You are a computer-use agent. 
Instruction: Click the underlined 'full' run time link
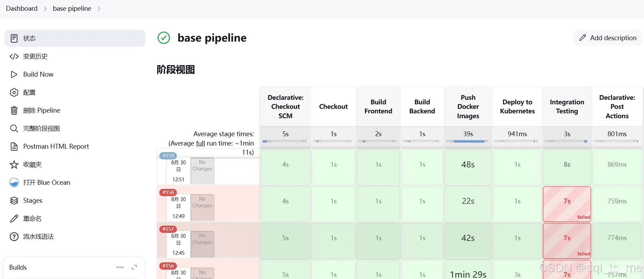(x=201, y=143)
